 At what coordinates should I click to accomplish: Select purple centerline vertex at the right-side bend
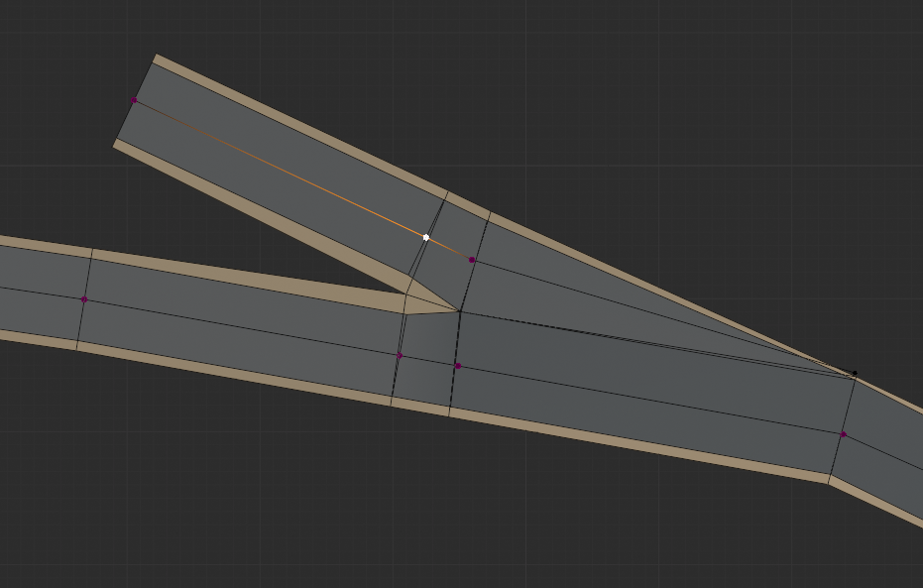coord(843,434)
